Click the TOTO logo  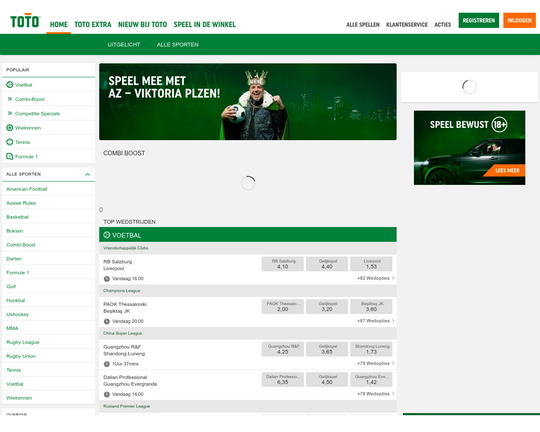click(25, 21)
